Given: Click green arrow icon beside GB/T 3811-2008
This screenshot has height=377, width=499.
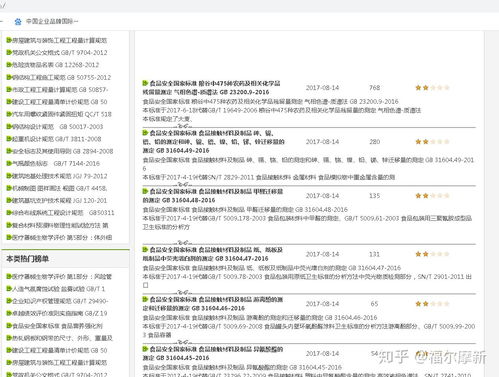Looking at the screenshot, I should click(x=9, y=139).
